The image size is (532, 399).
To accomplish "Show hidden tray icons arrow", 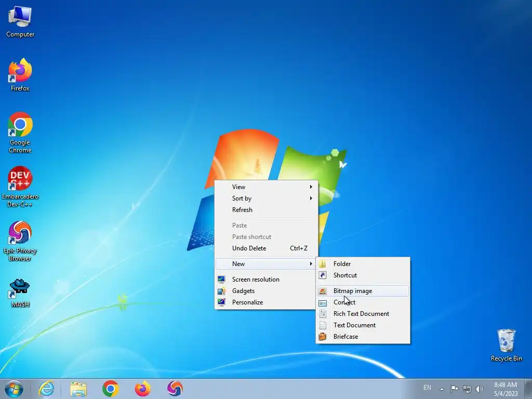I will pyautogui.click(x=442, y=389).
